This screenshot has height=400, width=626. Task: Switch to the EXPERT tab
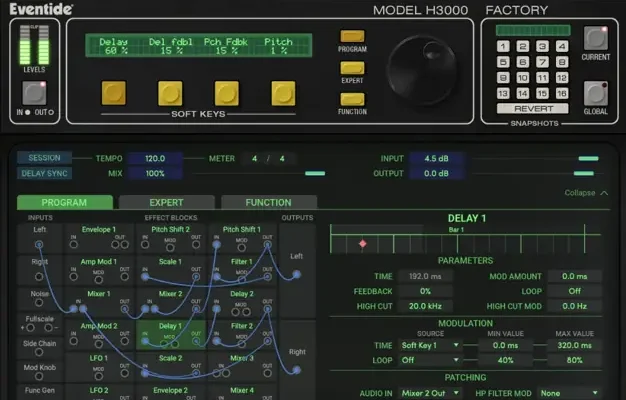166,202
